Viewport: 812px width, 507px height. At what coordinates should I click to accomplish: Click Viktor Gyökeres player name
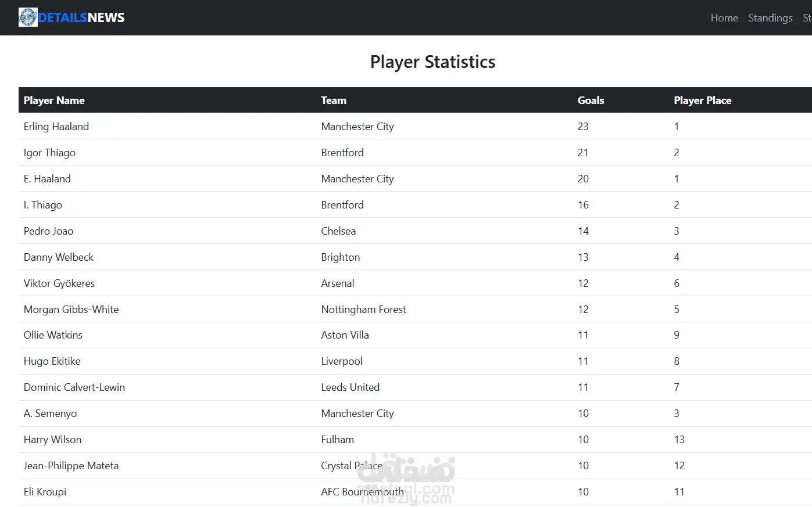tap(59, 283)
